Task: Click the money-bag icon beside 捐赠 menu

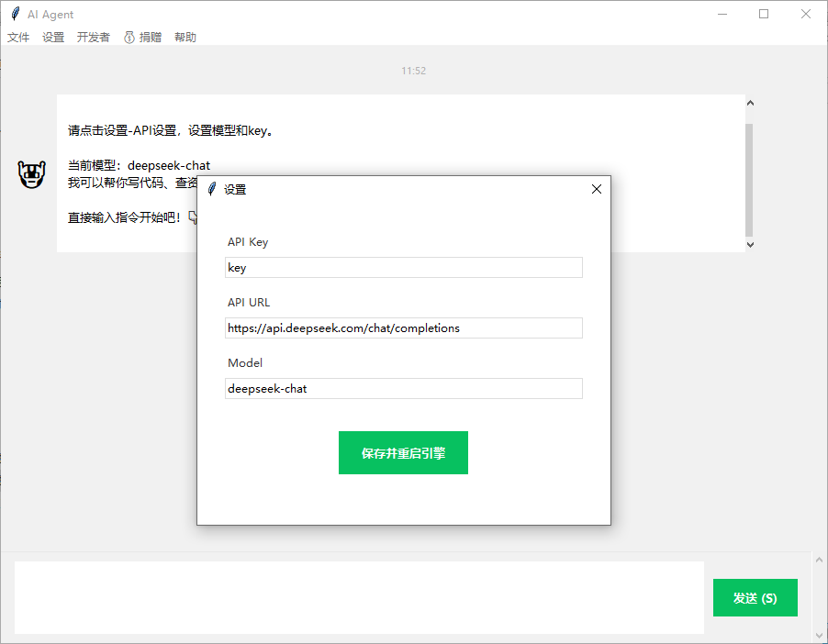Action: 129,37
